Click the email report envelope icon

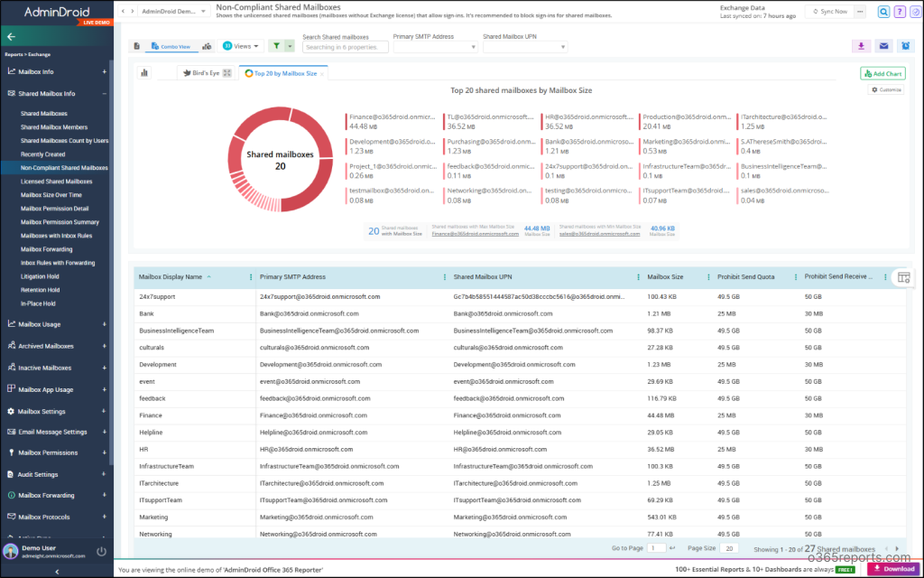[883, 46]
